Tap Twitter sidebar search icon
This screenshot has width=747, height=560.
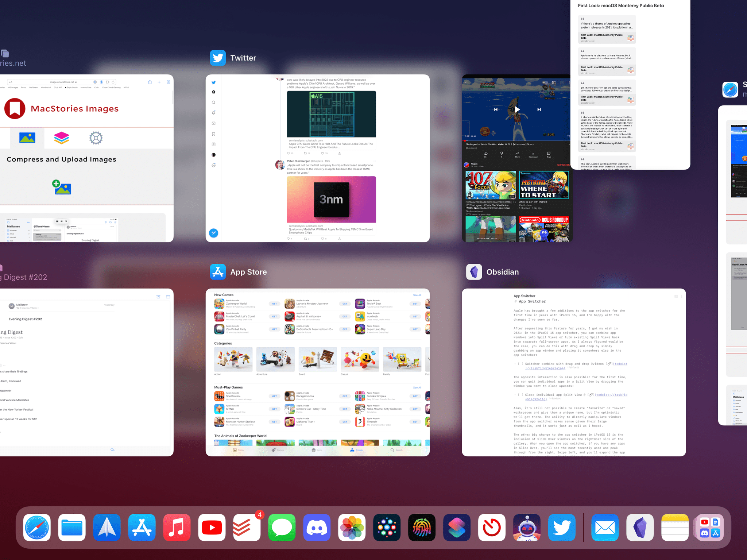pyautogui.click(x=214, y=103)
